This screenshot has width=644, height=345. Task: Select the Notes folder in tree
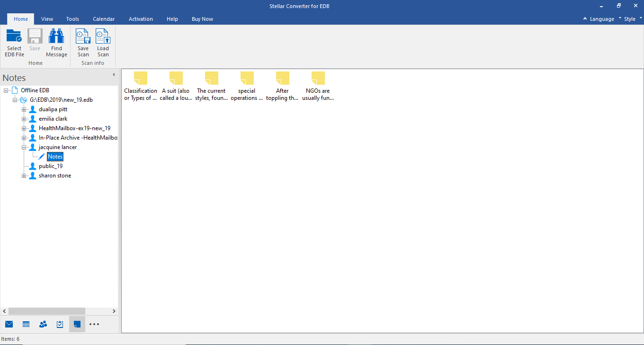55,157
